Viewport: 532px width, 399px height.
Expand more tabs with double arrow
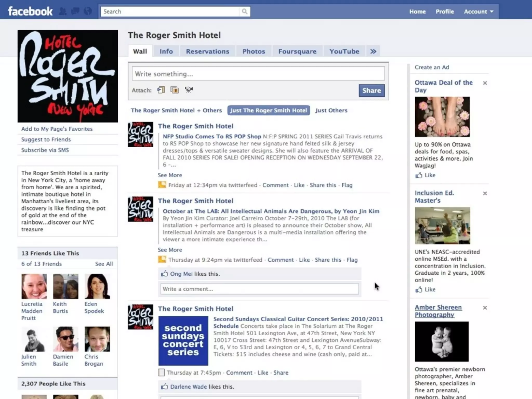pyautogui.click(x=373, y=51)
